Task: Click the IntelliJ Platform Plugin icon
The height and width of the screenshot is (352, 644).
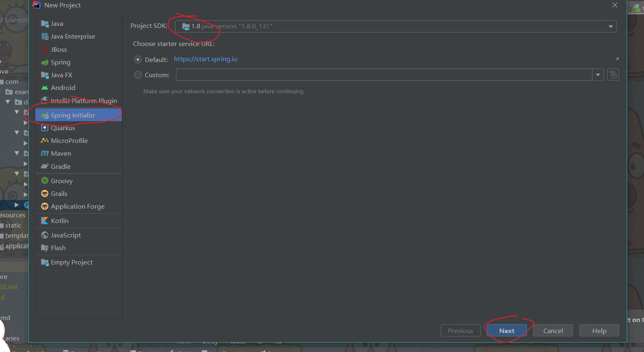Action: 45,100
